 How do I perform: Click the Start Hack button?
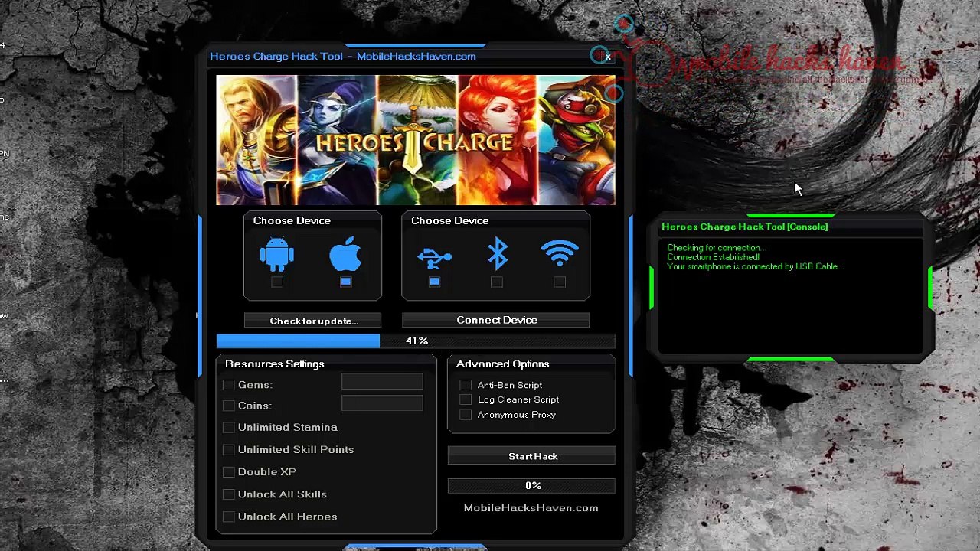click(532, 456)
